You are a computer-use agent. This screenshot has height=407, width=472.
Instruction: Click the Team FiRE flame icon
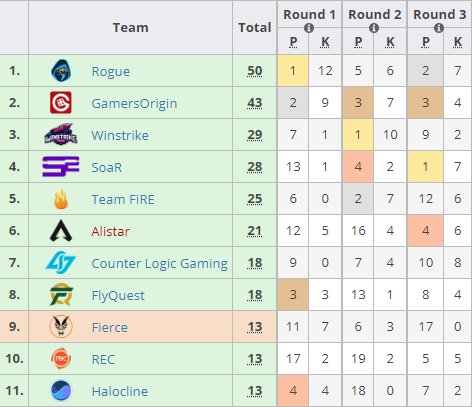(x=61, y=199)
